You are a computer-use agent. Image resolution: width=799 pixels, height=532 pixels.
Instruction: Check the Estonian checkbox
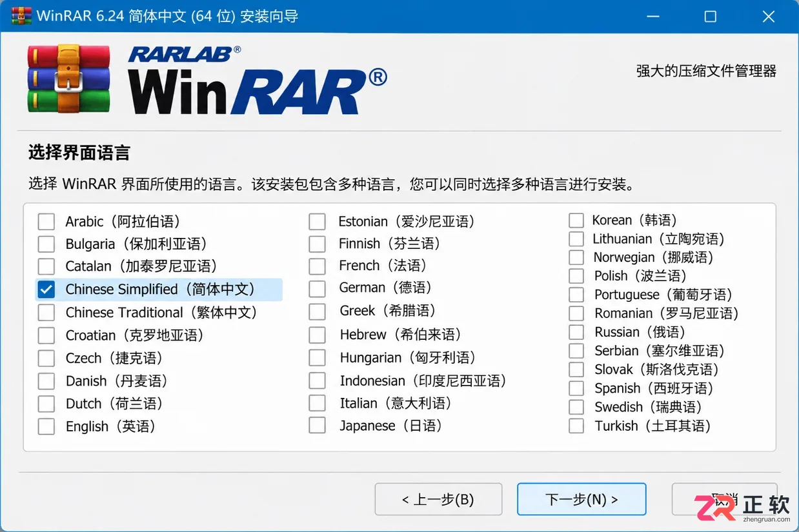tap(317, 222)
